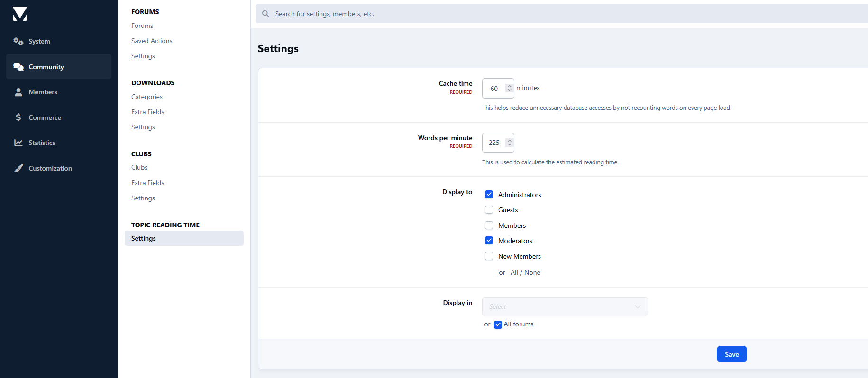This screenshot has height=378, width=868.
Task: Go to Downloads Categories menu item
Action: (147, 97)
